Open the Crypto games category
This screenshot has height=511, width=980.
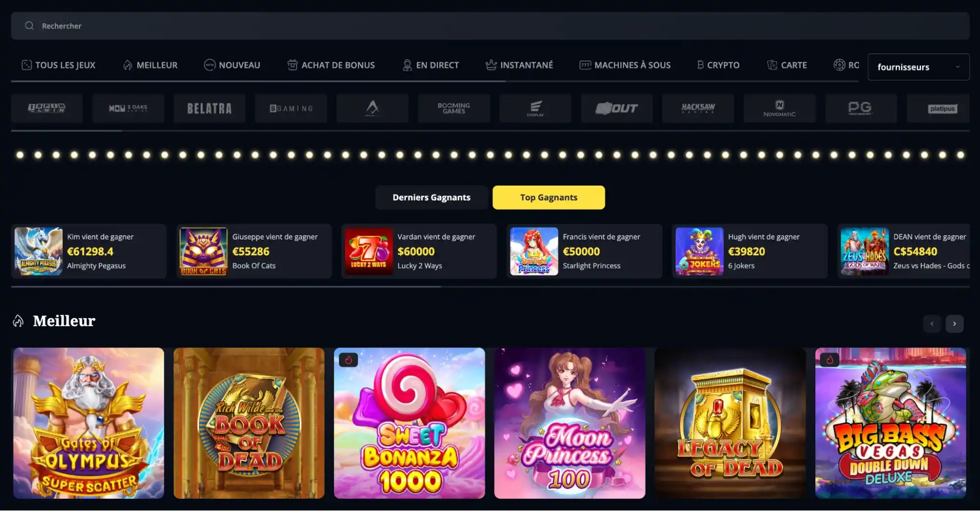[x=718, y=65]
